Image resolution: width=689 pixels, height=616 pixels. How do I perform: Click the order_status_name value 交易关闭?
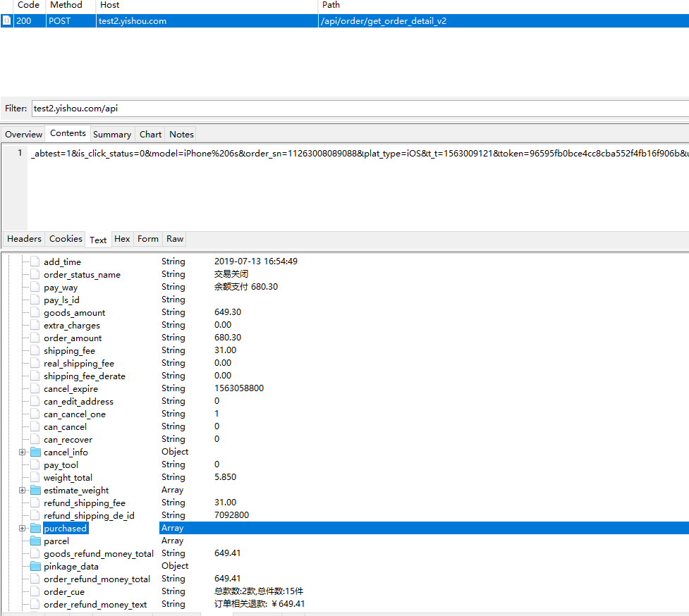tap(231, 274)
